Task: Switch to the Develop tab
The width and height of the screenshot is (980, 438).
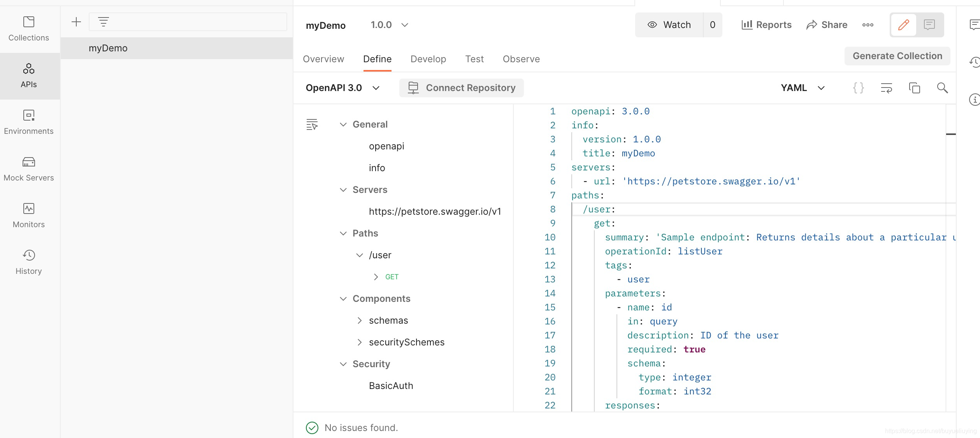Action: (x=428, y=59)
